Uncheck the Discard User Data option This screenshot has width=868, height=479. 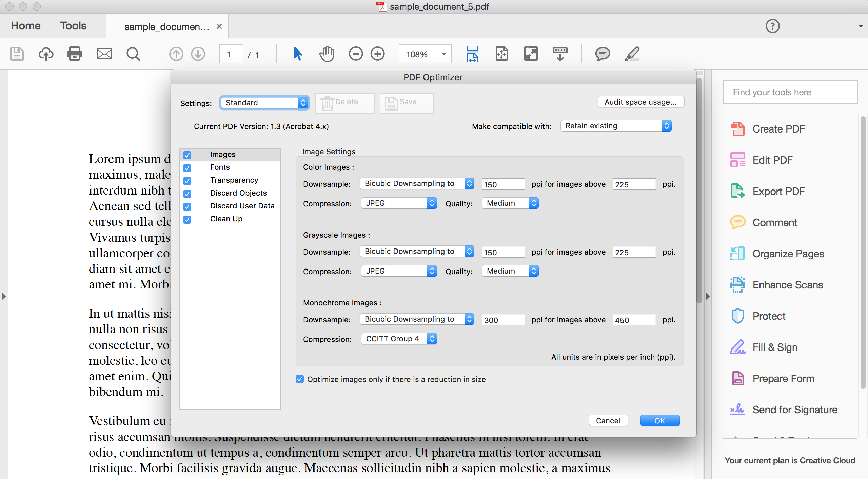[187, 206]
